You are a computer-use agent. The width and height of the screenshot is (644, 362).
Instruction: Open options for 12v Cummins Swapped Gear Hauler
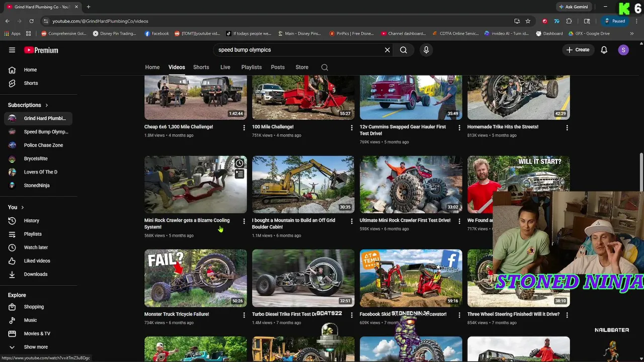click(x=459, y=128)
